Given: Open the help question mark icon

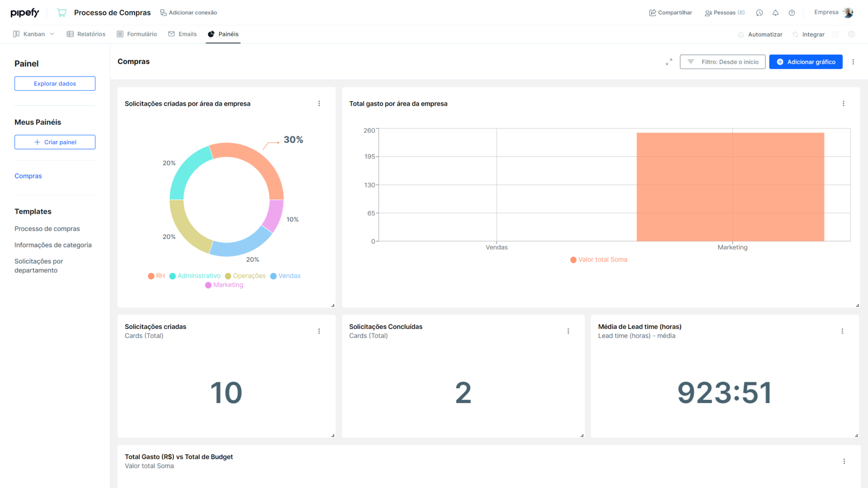Looking at the screenshot, I should pos(792,13).
